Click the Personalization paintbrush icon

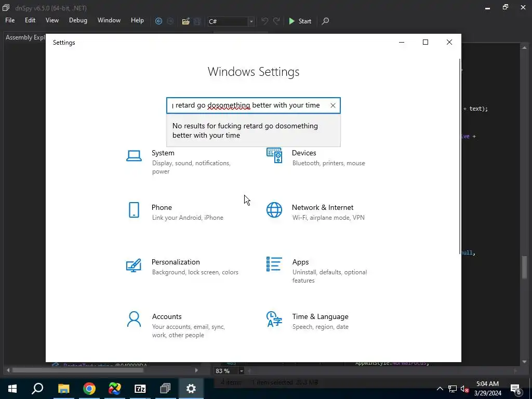[x=134, y=265]
